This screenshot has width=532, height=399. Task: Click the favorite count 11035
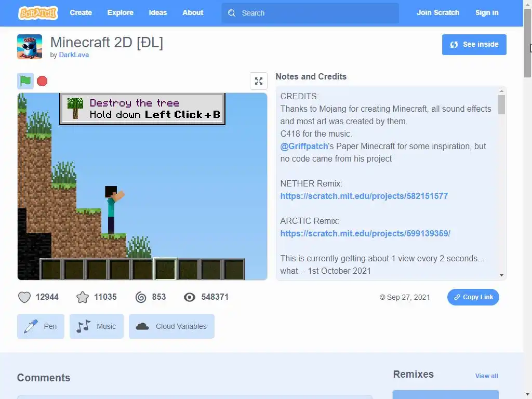105,297
